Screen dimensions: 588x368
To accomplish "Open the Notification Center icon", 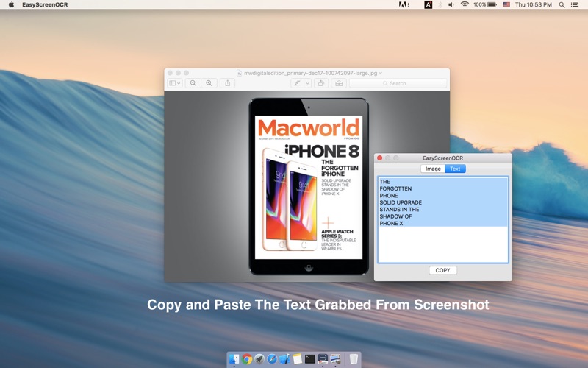I will click(575, 4).
